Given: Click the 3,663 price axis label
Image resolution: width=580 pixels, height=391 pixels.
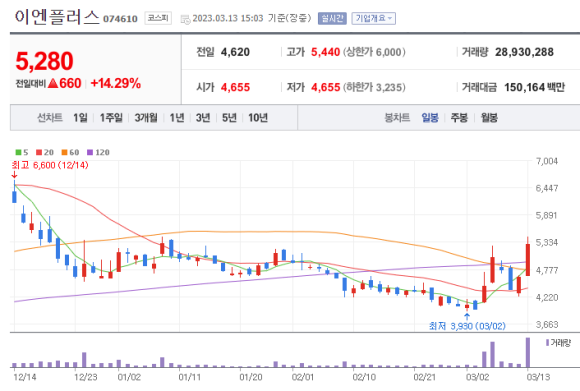Looking at the screenshot, I should pyautogui.click(x=547, y=324).
